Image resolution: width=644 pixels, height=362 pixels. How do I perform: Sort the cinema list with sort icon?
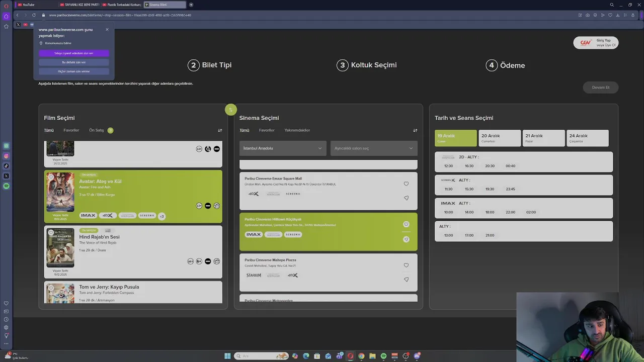pos(415,130)
